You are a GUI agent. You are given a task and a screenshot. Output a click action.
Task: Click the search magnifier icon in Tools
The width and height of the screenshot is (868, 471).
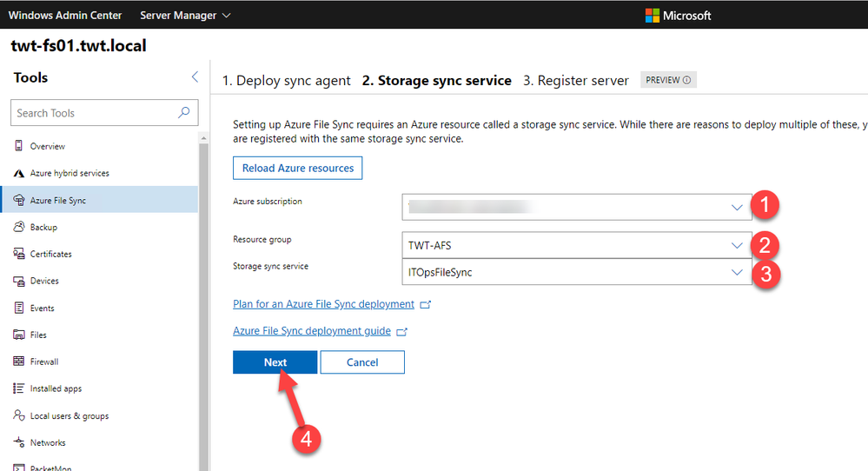(x=184, y=112)
